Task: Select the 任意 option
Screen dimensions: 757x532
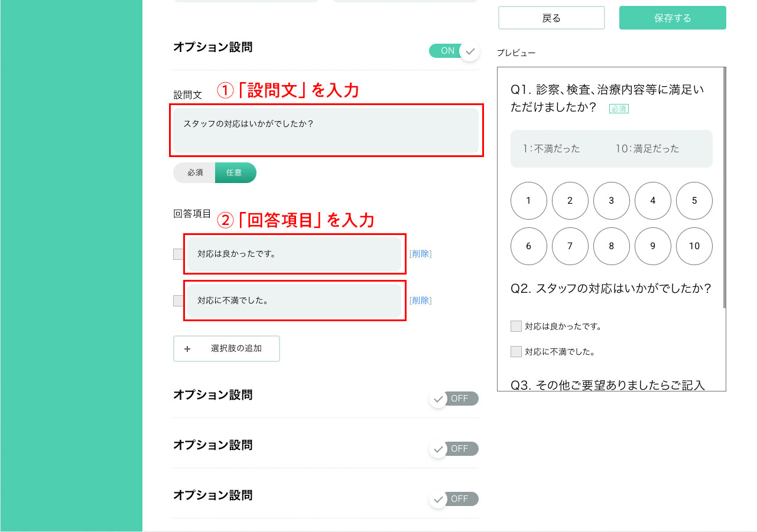Action: click(235, 172)
